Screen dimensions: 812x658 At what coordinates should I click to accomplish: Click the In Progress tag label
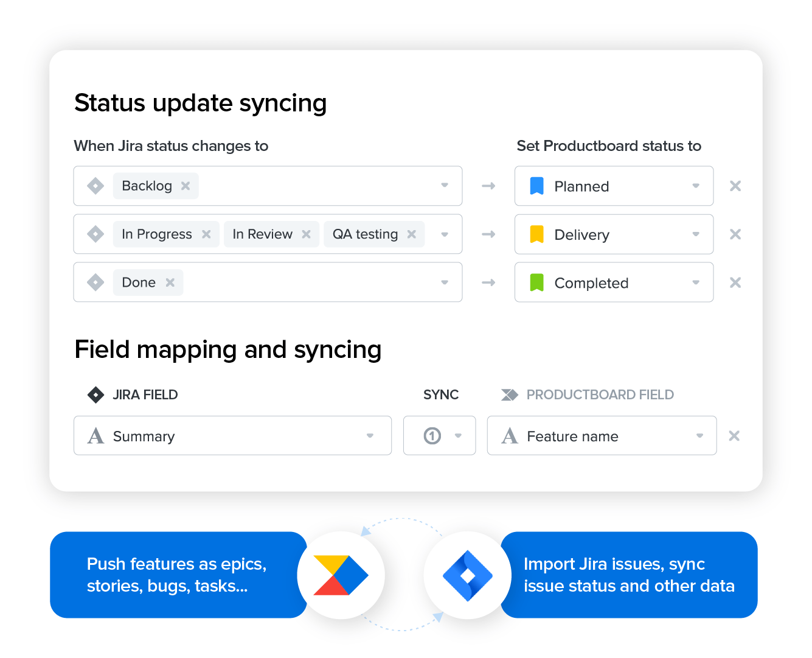pyautogui.click(x=157, y=234)
